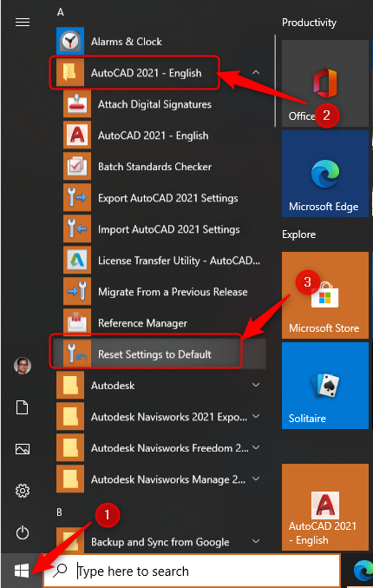The width and height of the screenshot is (373, 588).
Task: Click Migrate From a Previous Release icon
Action: [77, 291]
